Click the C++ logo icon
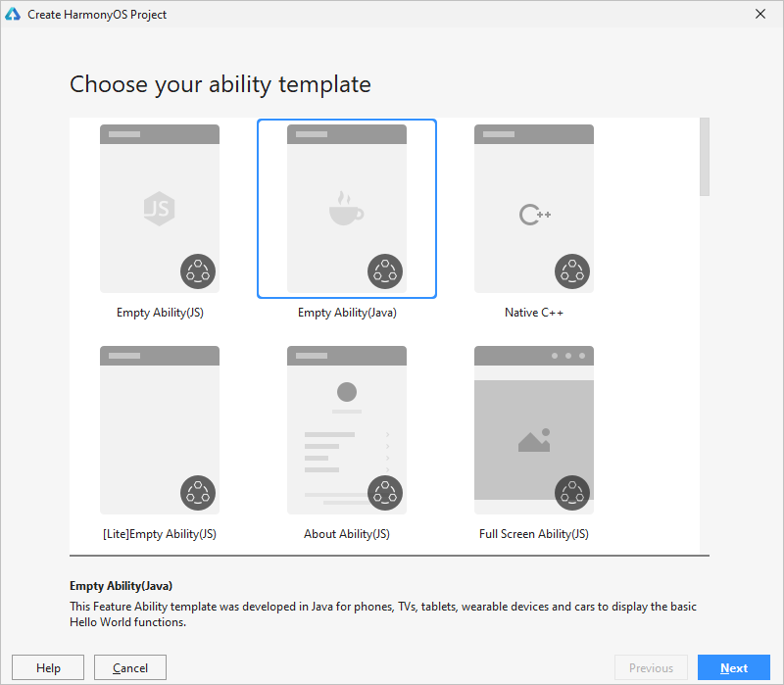Image resolution: width=784 pixels, height=685 pixels. pyautogui.click(x=534, y=215)
